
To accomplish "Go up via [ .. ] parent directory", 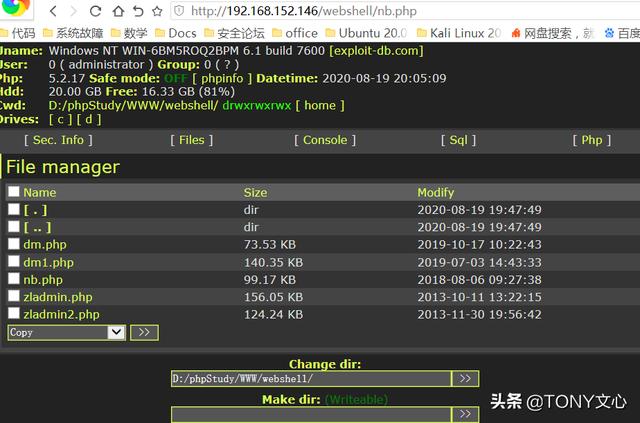I will [37, 227].
